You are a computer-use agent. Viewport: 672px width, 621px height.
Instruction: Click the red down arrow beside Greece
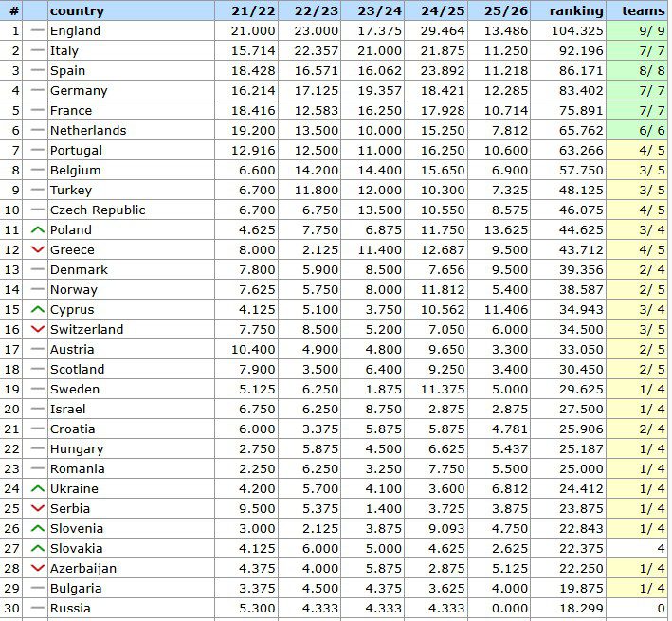pos(37,249)
